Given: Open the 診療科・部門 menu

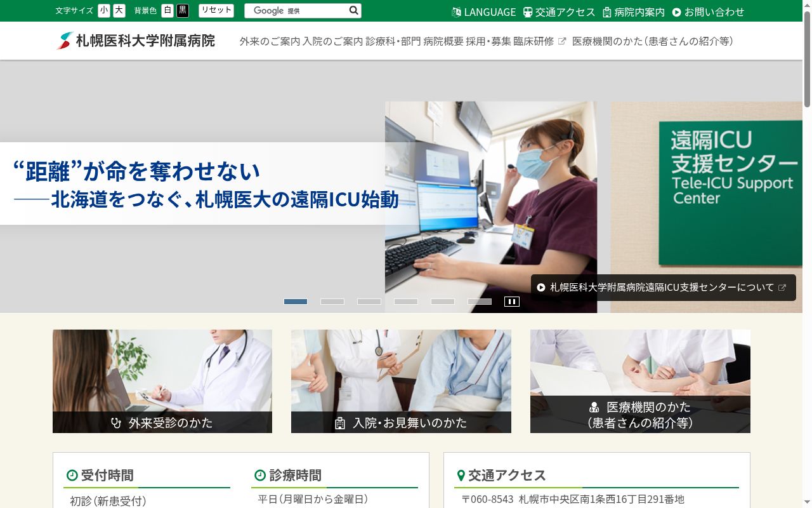Looking at the screenshot, I should pyautogui.click(x=393, y=41).
